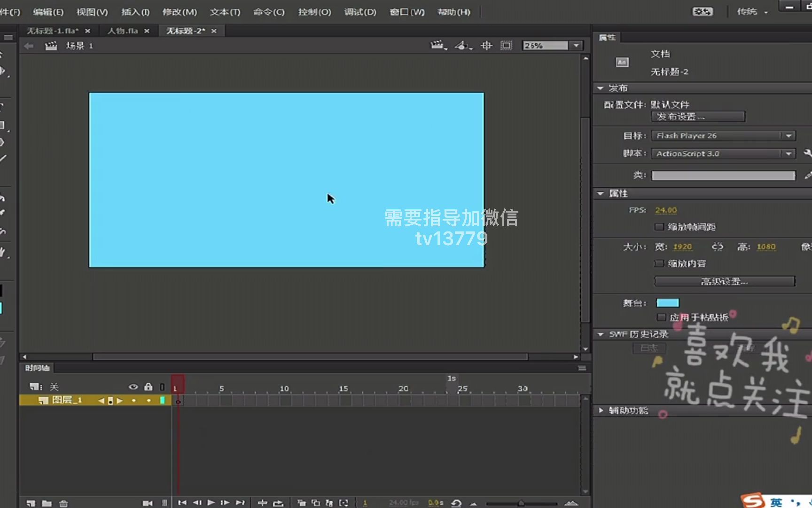Play the animation with the play button
Image resolution: width=812 pixels, height=508 pixels.
(x=211, y=502)
